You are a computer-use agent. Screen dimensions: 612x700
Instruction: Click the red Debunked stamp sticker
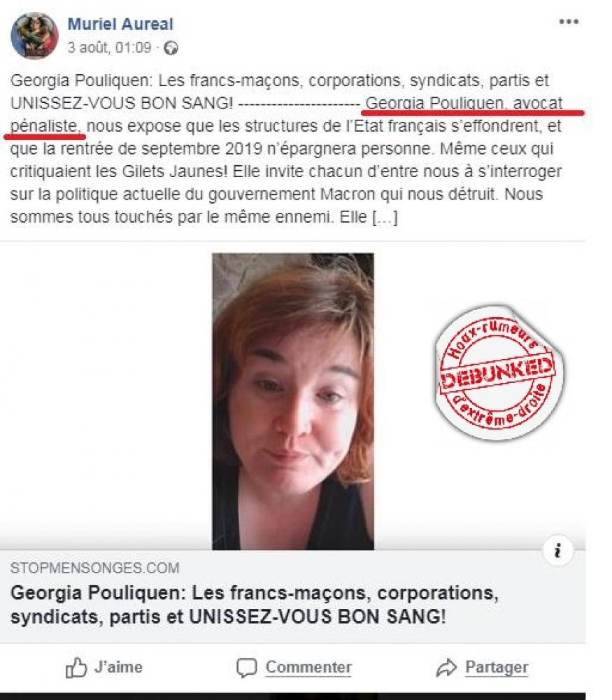tap(499, 373)
